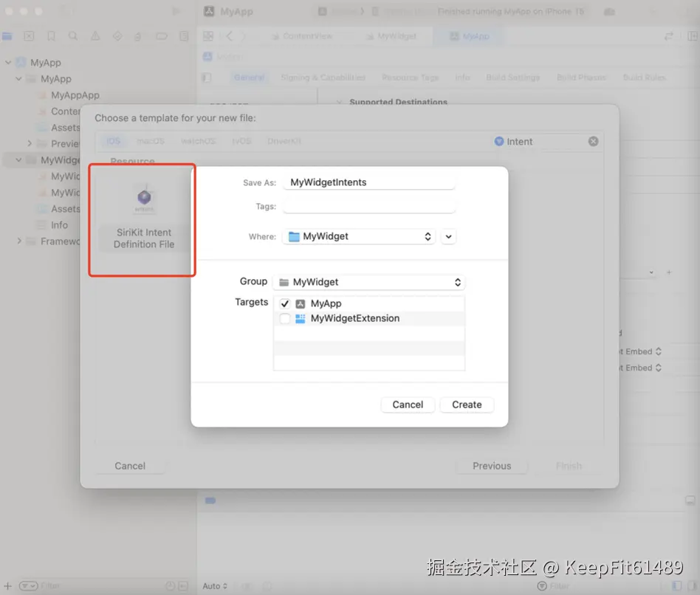
Task: Go forward with the editor forward chevron
Action: pyautogui.click(x=243, y=36)
